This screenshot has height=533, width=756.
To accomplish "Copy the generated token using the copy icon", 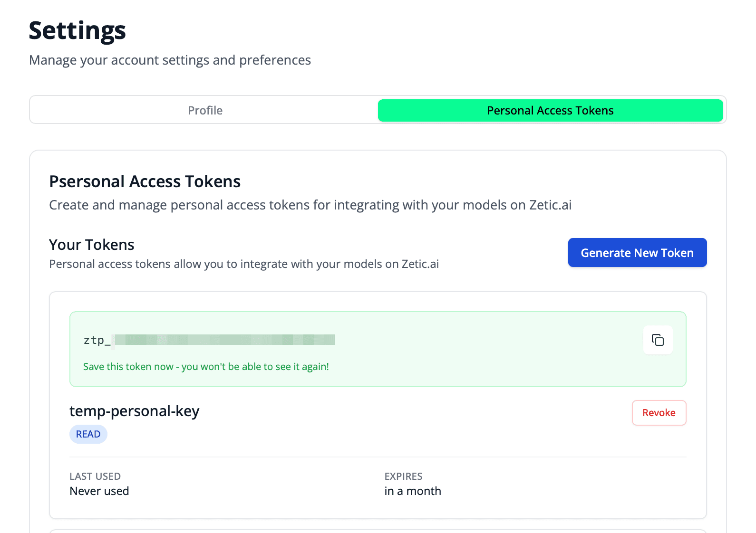I will tap(658, 340).
